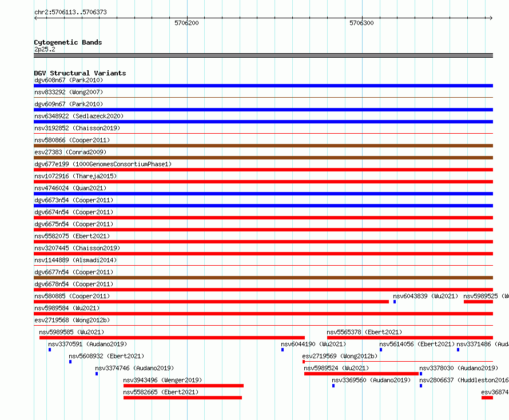Click the left arrow of the ruler
This screenshot has width=509, height=420.
tap(35, 18)
